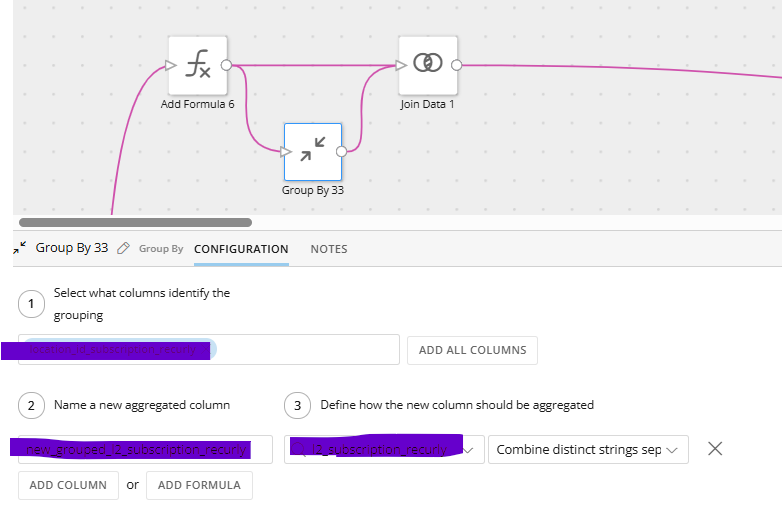
Task: Switch to the NOTES tab
Action: 329,249
